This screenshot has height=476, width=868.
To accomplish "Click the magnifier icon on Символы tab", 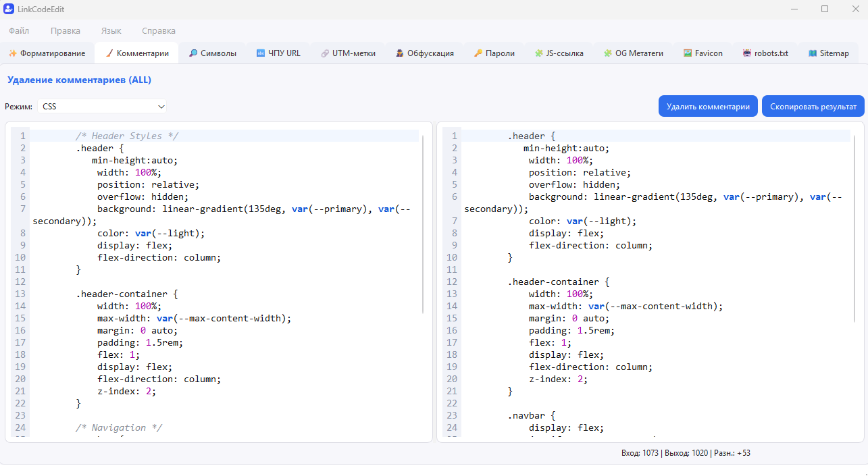I will [x=193, y=53].
